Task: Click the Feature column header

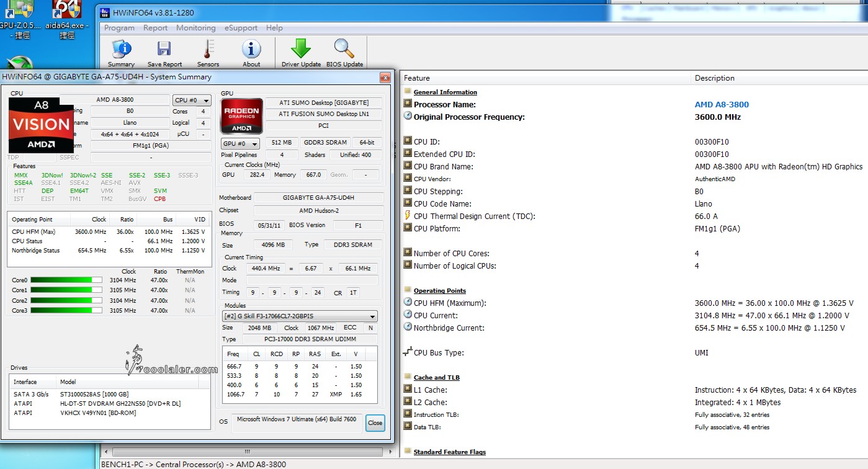Action: point(545,78)
